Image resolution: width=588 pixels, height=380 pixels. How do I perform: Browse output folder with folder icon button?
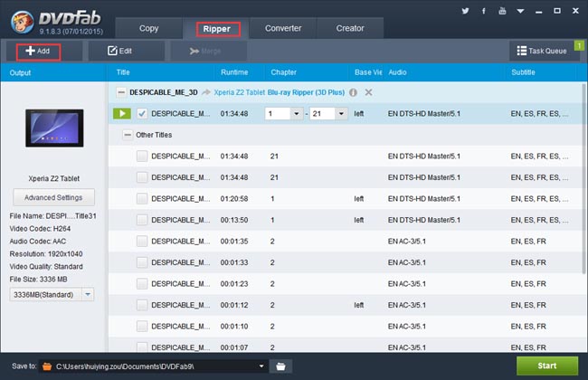click(280, 366)
